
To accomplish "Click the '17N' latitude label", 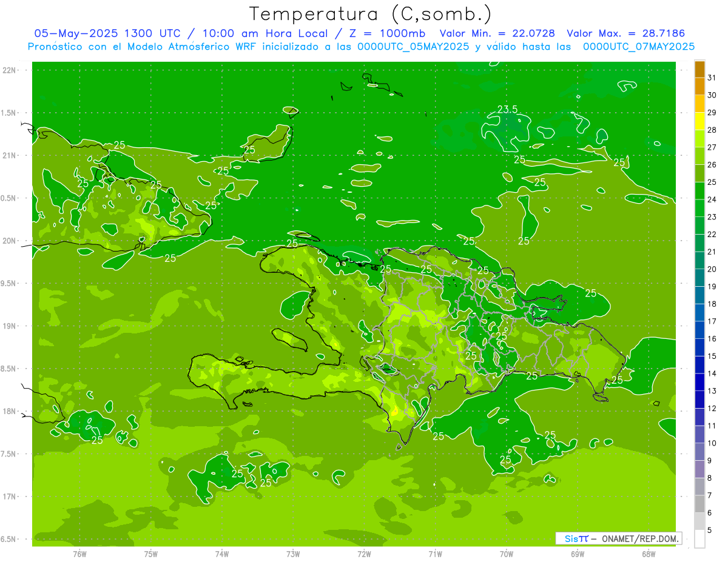I will [10, 497].
